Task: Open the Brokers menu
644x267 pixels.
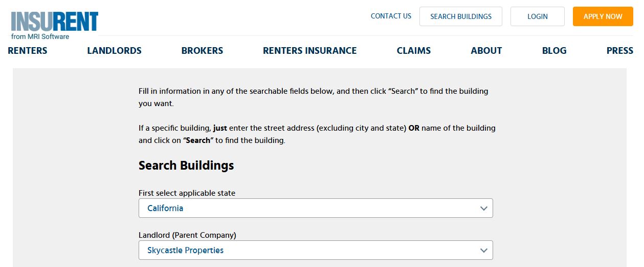Action: pos(202,51)
